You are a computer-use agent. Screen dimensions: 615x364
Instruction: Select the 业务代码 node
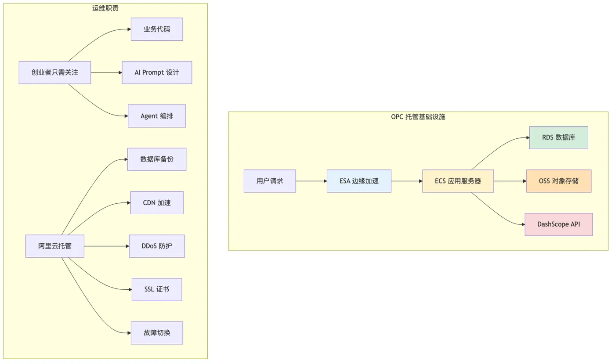(x=157, y=29)
